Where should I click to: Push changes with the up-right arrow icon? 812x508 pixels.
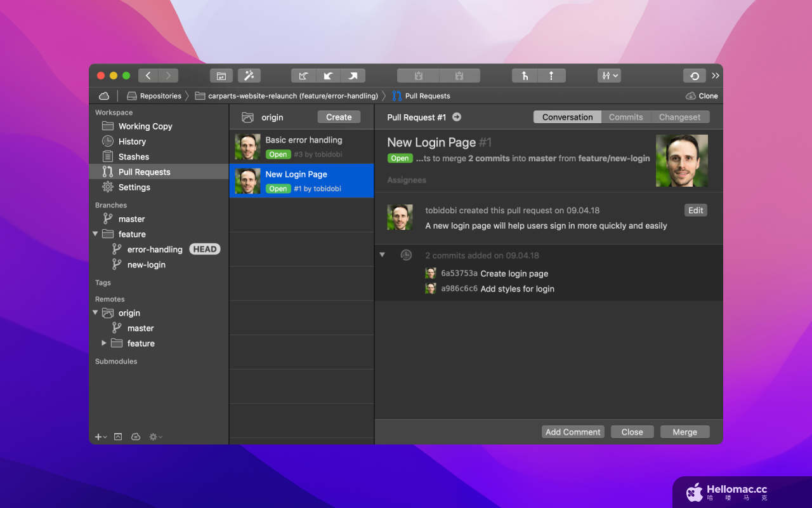353,76
